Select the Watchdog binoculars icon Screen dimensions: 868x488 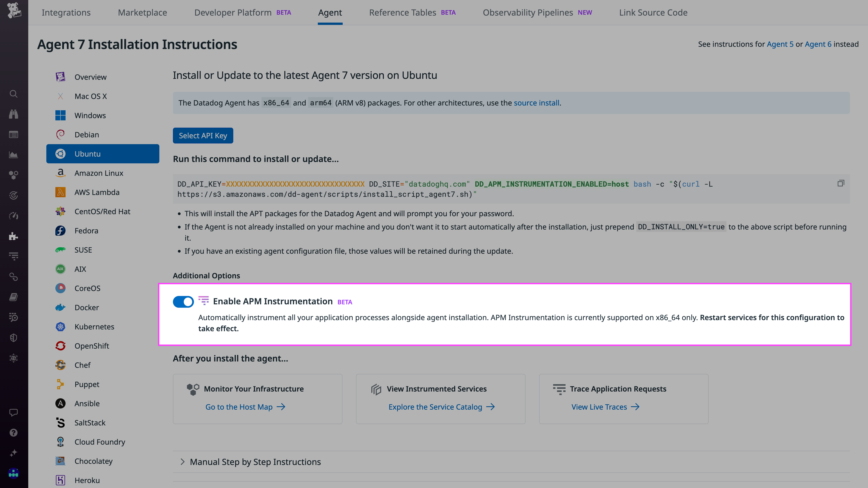pyautogui.click(x=14, y=114)
